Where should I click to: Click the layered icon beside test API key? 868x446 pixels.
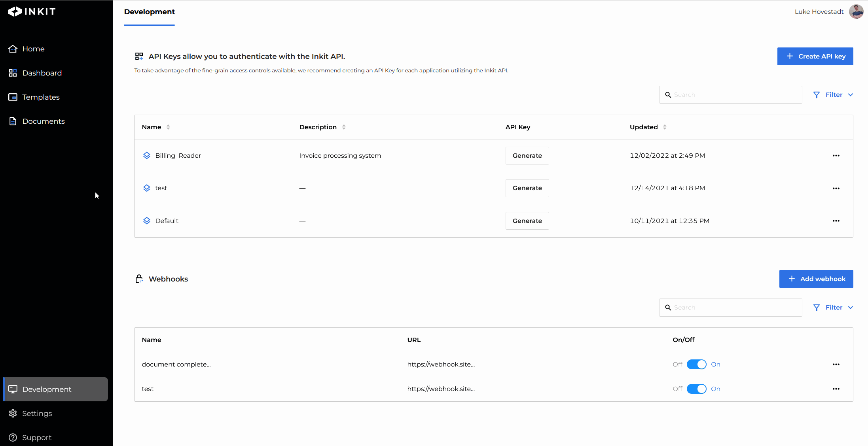[146, 188]
